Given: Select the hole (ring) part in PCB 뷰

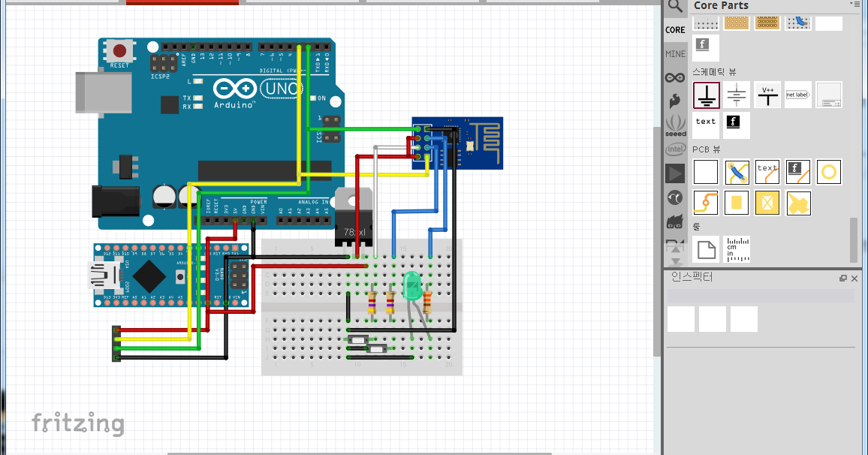Looking at the screenshot, I should (x=829, y=172).
